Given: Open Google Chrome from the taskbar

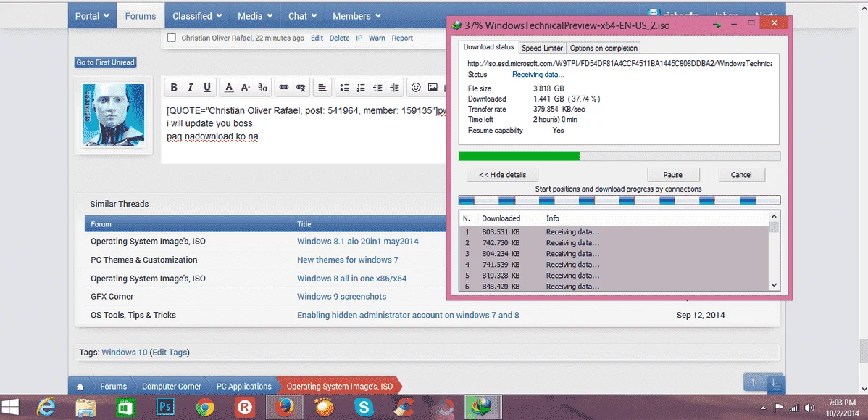Looking at the screenshot, I should tap(205, 408).
